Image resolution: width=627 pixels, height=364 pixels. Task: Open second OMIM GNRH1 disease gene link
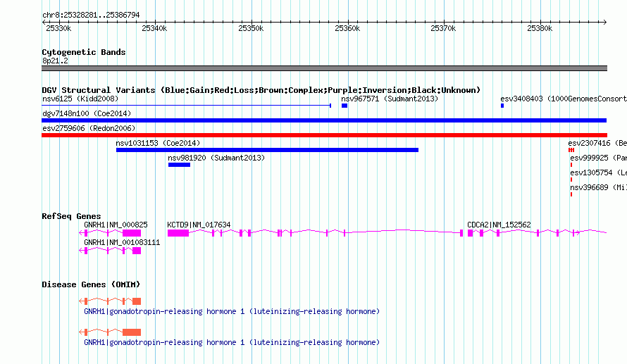coord(232,342)
